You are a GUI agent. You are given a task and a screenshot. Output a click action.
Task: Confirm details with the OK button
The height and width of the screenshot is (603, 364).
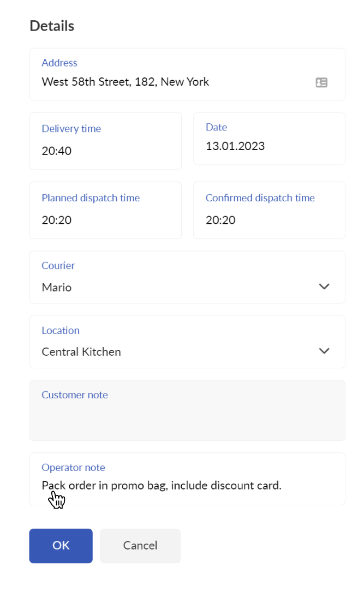point(61,546)
